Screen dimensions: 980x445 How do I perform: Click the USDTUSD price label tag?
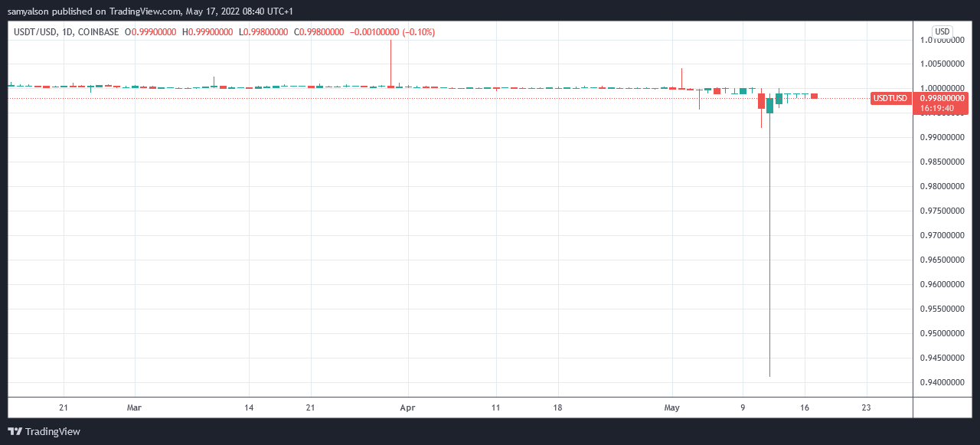891,98
